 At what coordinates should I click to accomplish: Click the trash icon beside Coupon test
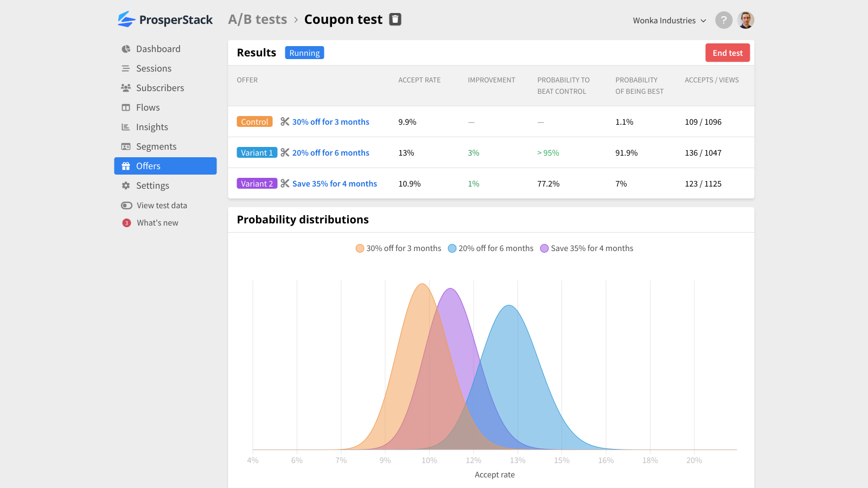click(x=395, y=20)
